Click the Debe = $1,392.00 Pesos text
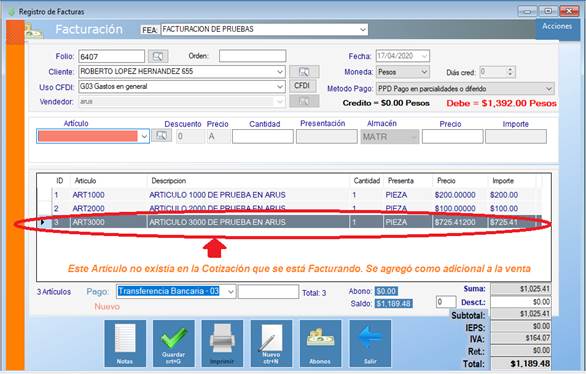This screenshot has width=586, height=374. pos(501,103)
